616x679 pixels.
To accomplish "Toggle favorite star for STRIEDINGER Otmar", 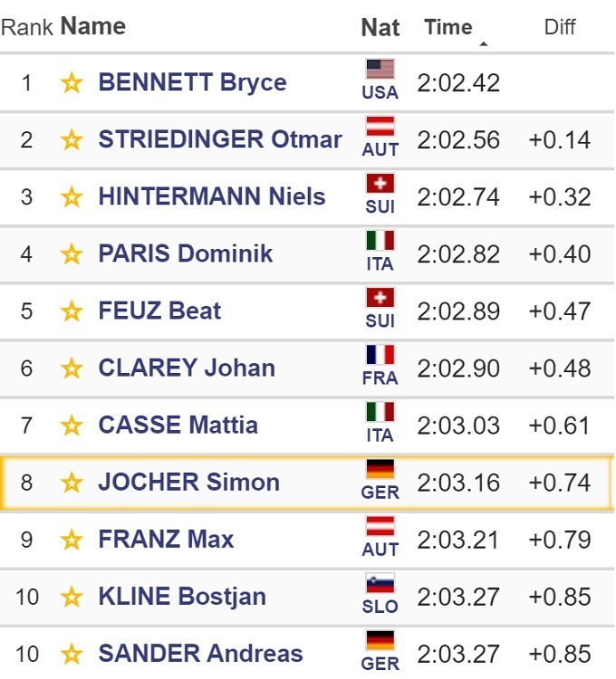I will coord(72,140).
